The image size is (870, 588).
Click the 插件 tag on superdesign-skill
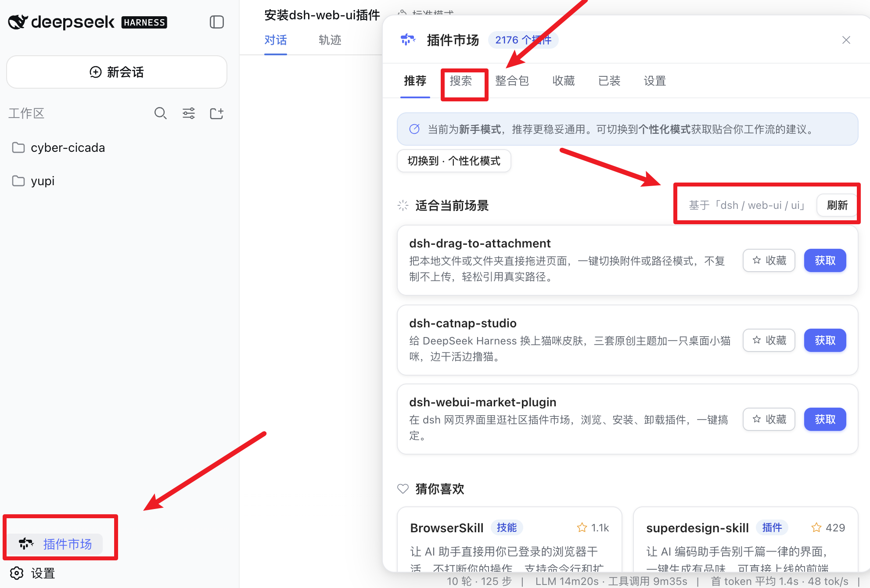click(x=772, y=527)
